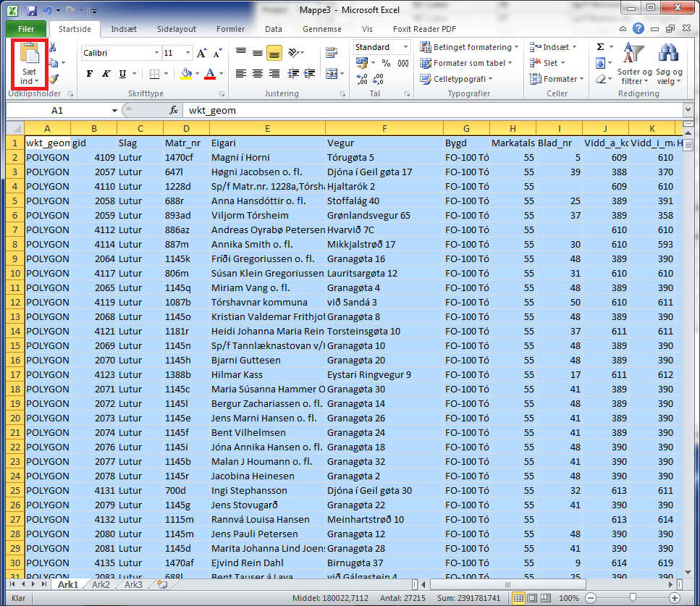Apply the thousands separator style (000)
The height and width of the screenshot is (606, 700).
[x=403, y=63]
